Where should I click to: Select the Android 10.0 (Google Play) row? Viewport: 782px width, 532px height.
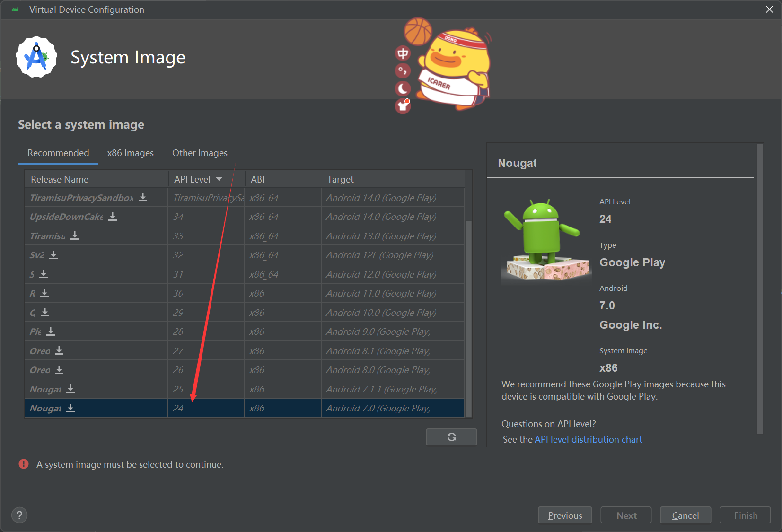pyautogui.click(x=245, y=312)
